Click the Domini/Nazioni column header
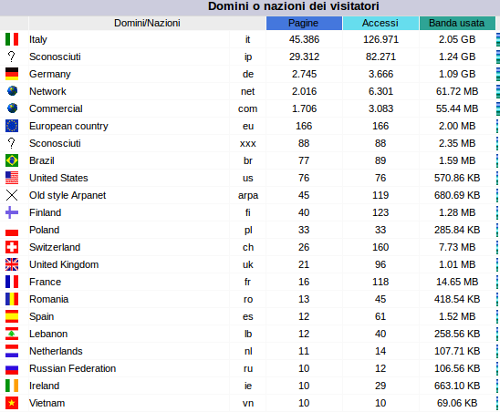Screen dimensions: 500x412 coord(147,23)
